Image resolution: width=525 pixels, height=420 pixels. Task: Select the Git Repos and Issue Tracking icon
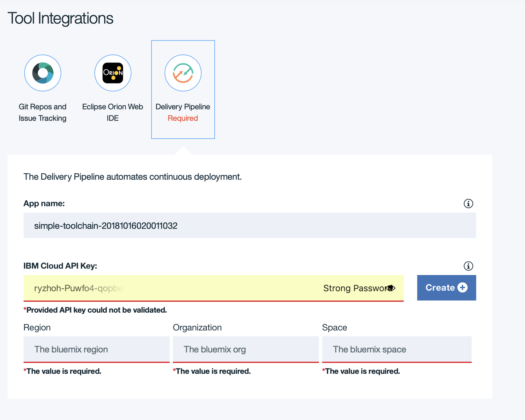(43, 73)
